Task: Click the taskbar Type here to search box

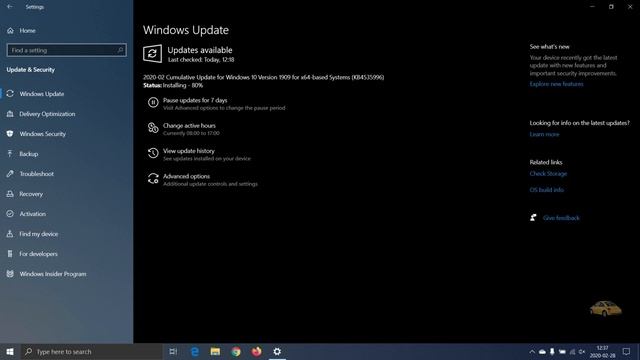Action: point(92,351)
